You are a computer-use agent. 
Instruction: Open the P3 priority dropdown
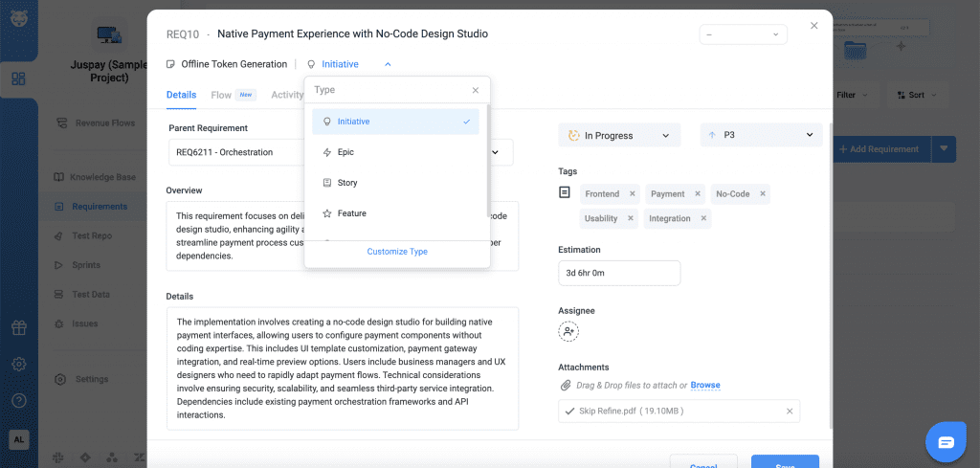pos(761,136)
